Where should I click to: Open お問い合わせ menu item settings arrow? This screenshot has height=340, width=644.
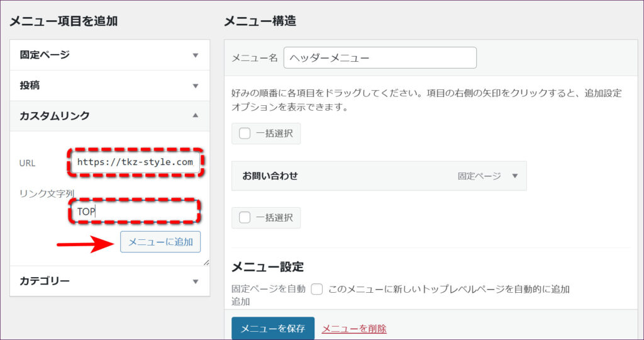pos(514,176)
